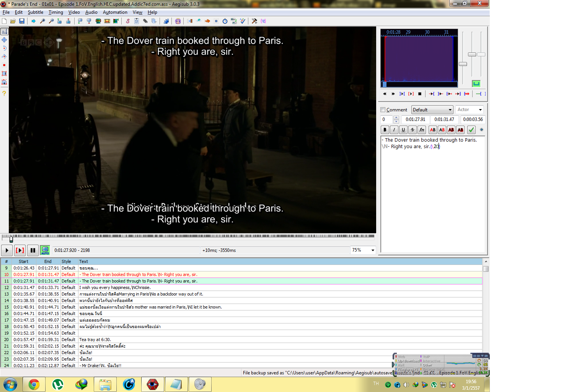This screenshot has height=392, width=574.
Task: Select the rotate-on-Z-axis visual tool
Action: (4, 48)
